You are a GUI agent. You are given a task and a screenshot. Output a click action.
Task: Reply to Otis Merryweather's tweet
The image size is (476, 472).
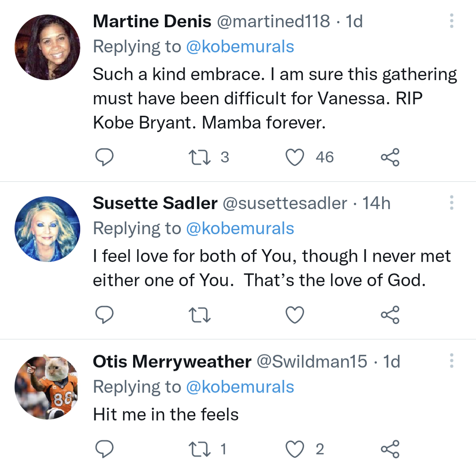[105, 449]
